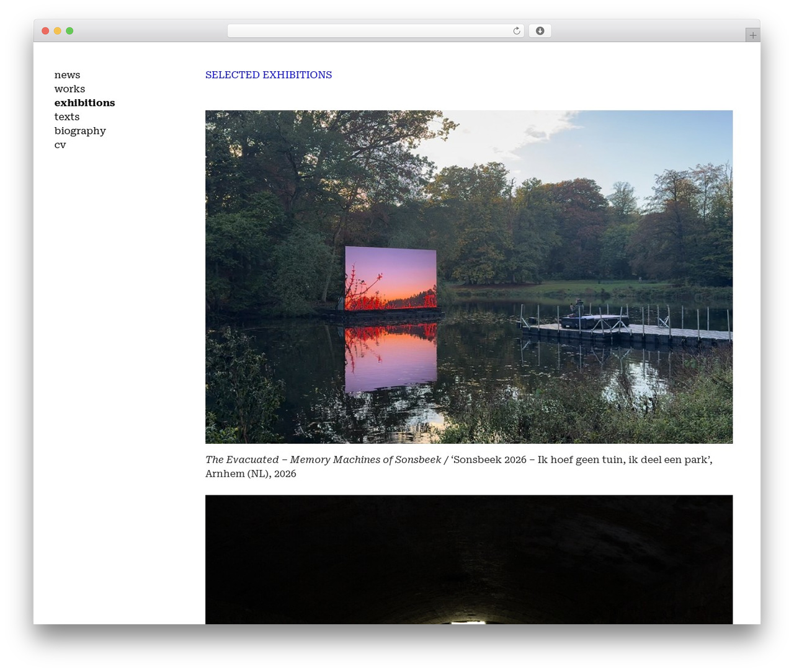The image size is (794, 672).
Task: Open the texts page
Action: [x=67, y=117]
